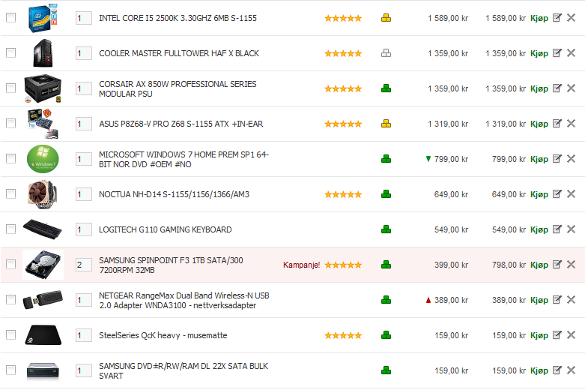This screenshot has width=588, height=390.
Task: Click edit icon for Cooler Master Fulltower HAF X
Action: 557,53
